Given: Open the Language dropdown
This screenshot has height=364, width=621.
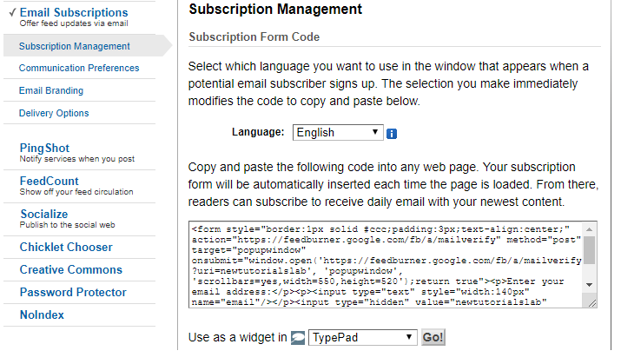Looking at the screenshot, I should (338, 132).
